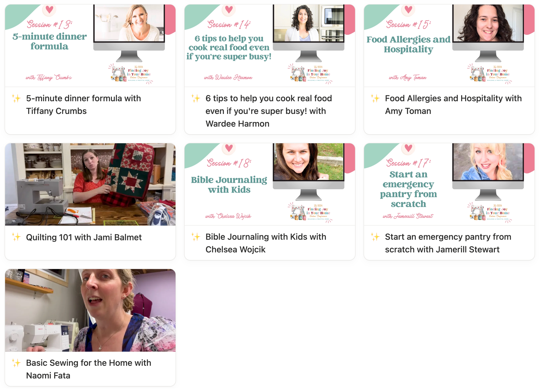The height and width of the screenshot is (392, 543).
Task: Click the sparkle icon beside Quilting 101
Action: click(16, 237)
